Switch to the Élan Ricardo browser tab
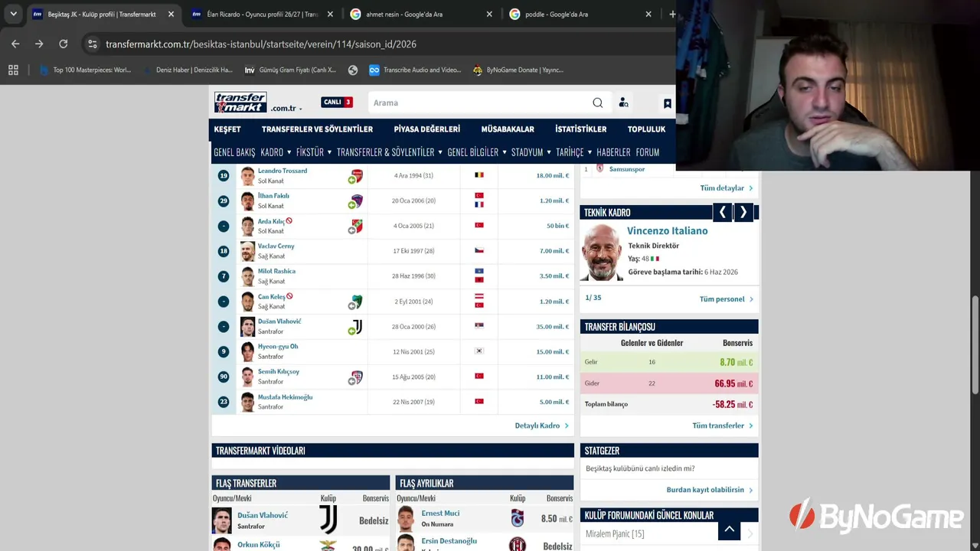This screenshot has width=980, height=551. (x=260, y=14)
